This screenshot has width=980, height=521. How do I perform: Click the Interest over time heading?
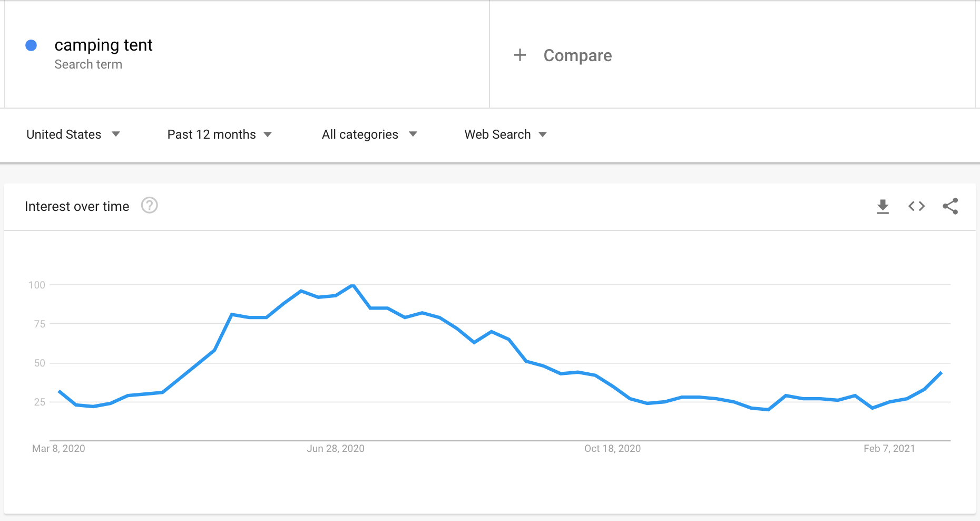pos(77,206)
